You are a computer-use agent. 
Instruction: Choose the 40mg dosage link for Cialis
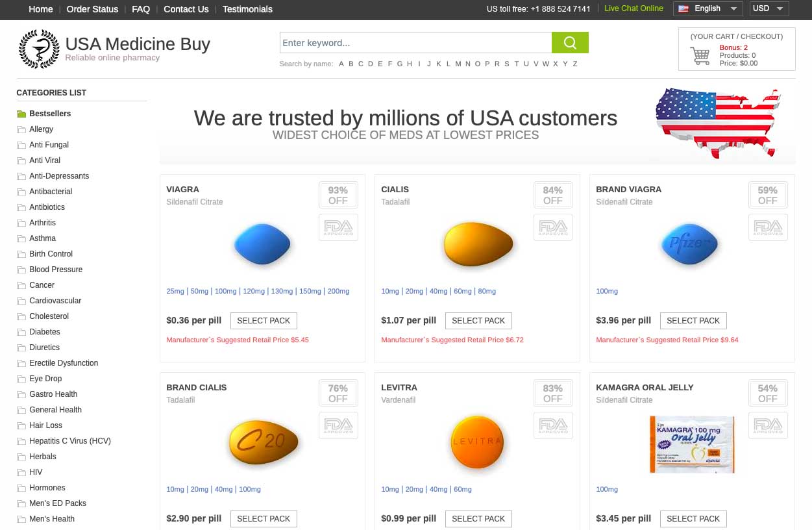point(438,292)
